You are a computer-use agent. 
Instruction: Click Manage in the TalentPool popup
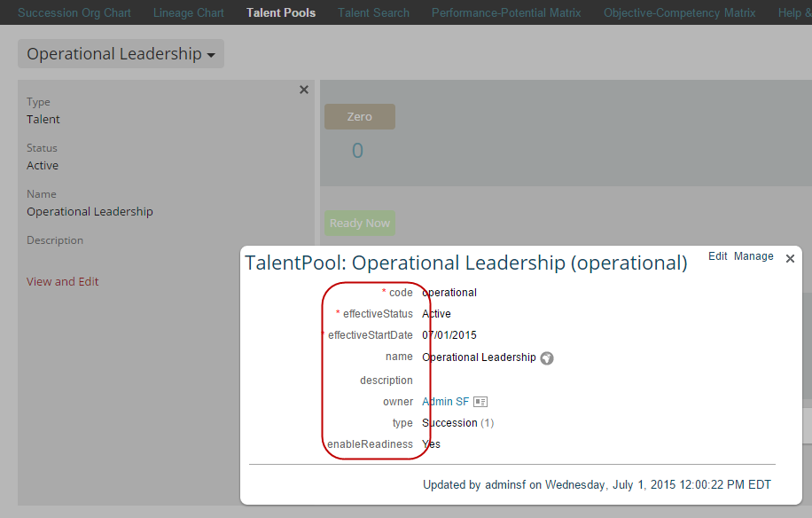pos(753,255)
